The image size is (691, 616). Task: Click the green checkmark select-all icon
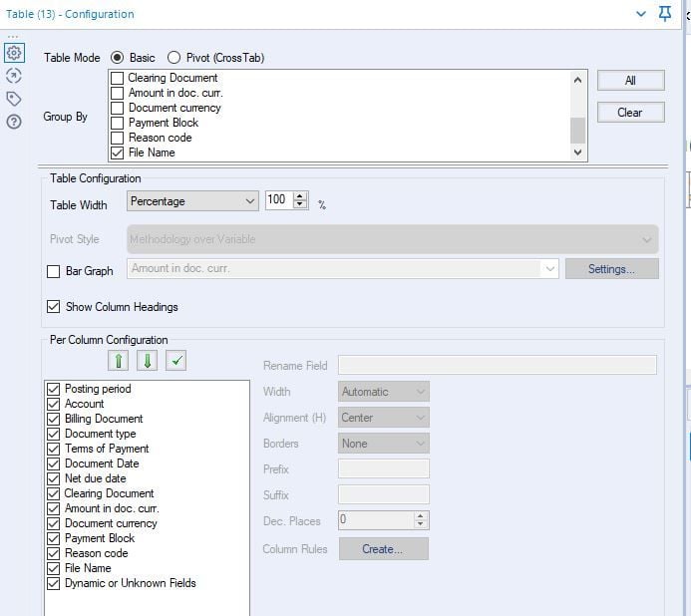coord(176,361)
